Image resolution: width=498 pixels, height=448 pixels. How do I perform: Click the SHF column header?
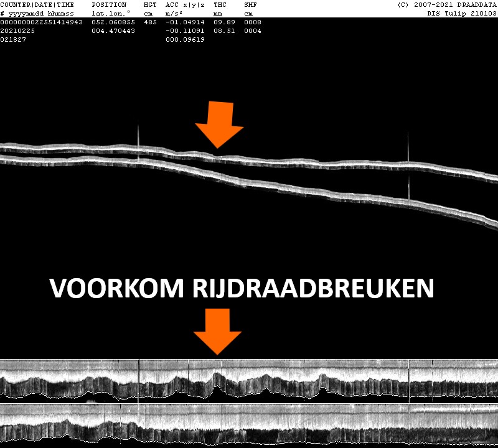250,4
